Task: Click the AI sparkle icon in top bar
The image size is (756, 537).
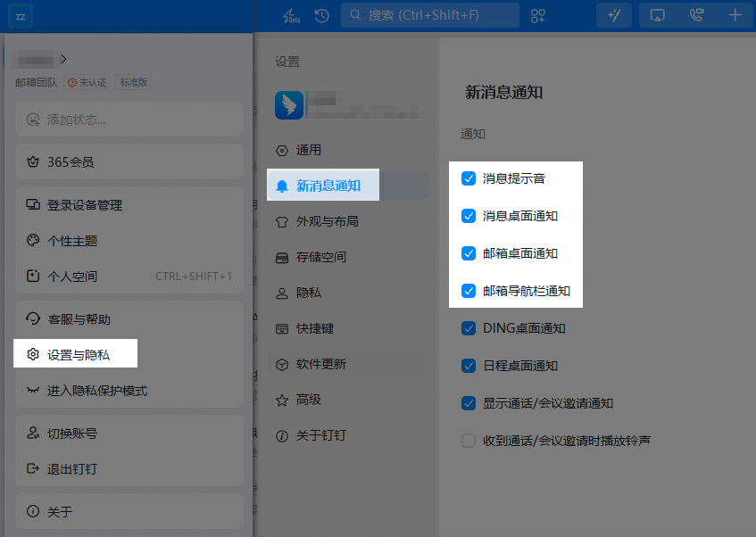Action: 614,15
